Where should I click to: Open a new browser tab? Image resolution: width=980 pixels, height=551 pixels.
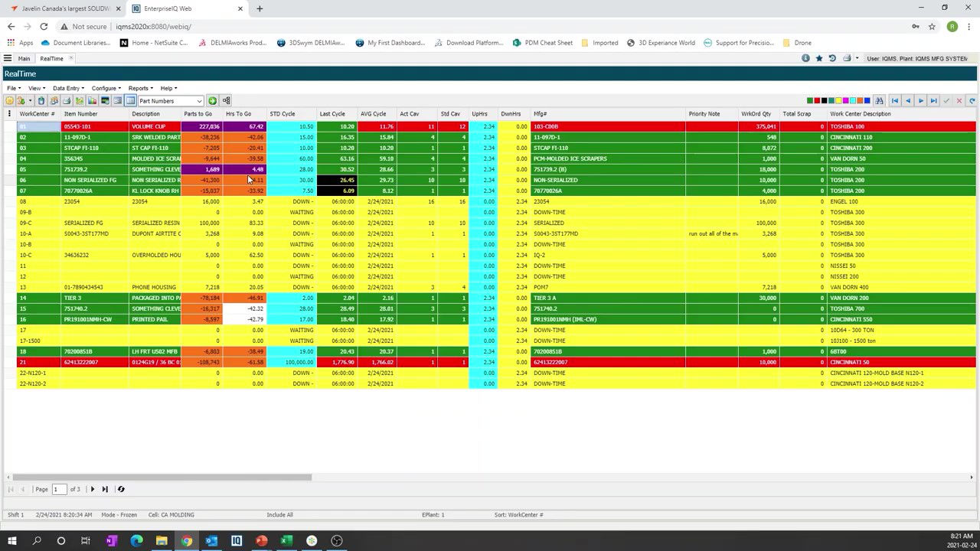click(260, 8)
